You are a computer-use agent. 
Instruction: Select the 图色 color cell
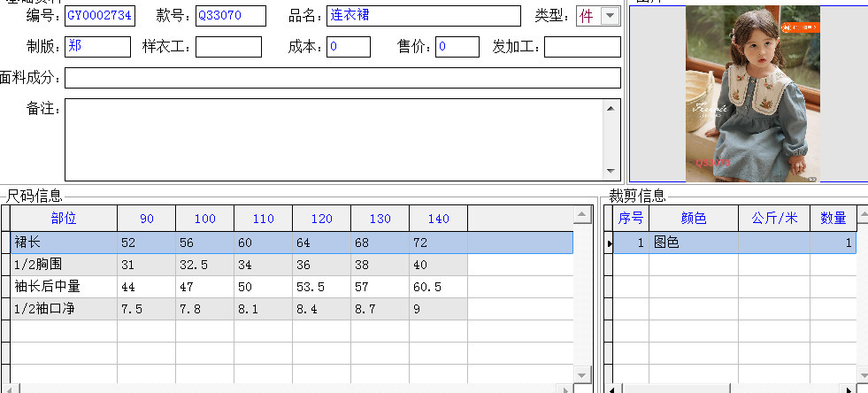[x=694, y=243]
